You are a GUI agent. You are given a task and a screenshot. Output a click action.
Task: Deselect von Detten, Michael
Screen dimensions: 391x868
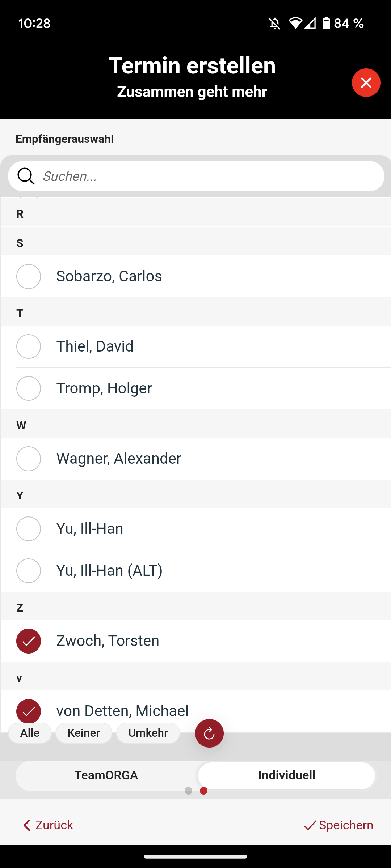(x=29, y=711)
